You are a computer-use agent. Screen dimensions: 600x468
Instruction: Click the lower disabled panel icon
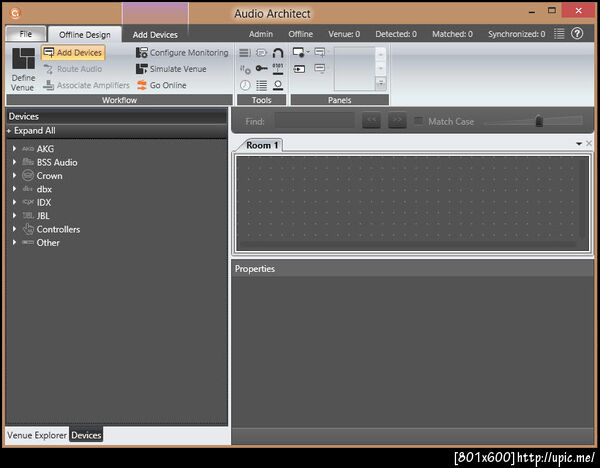(320, 69)
